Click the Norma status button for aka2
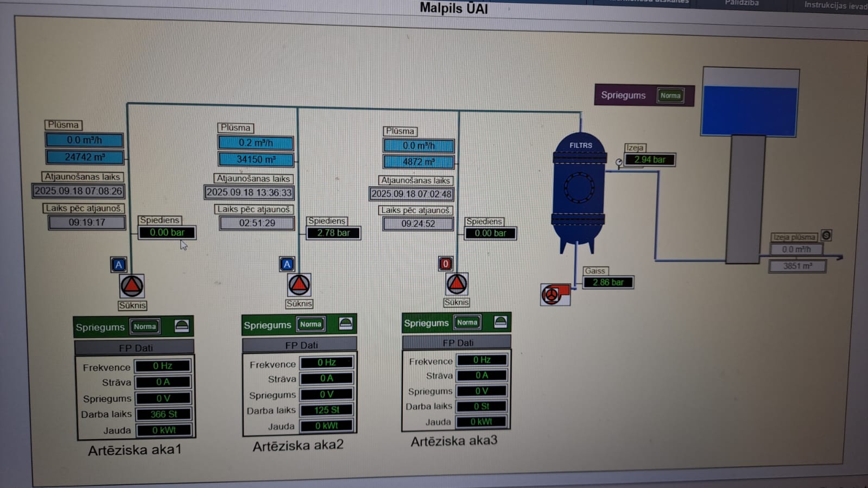This screenshot has height=488, width=868. coord(311,324)
